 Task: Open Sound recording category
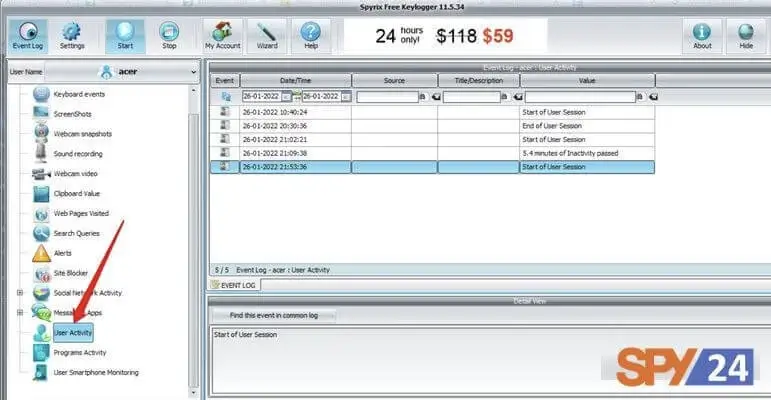(78, 154)
